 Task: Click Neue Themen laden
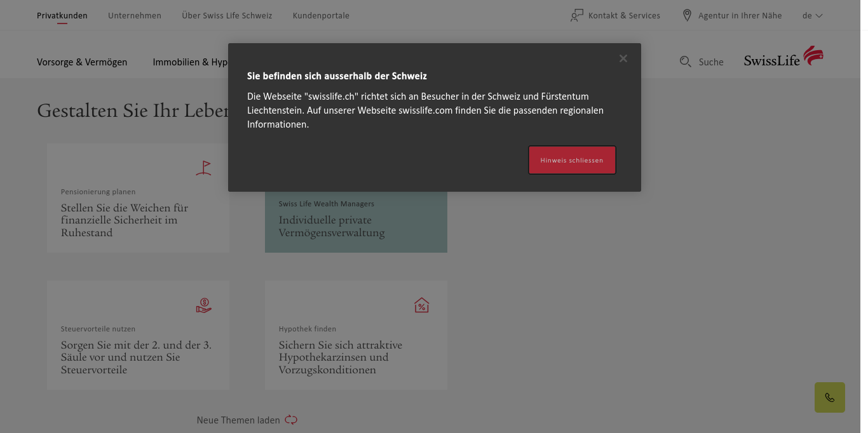pos(238,420)
